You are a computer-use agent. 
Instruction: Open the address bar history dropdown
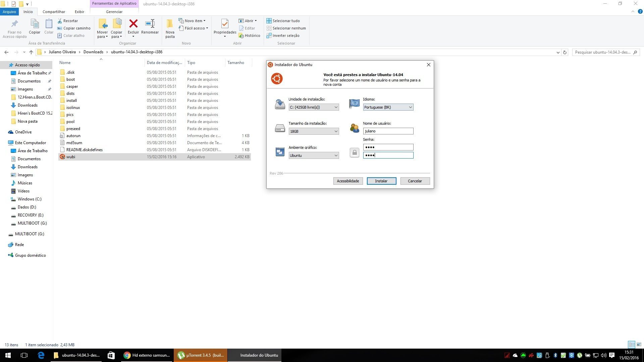[558, 52]
